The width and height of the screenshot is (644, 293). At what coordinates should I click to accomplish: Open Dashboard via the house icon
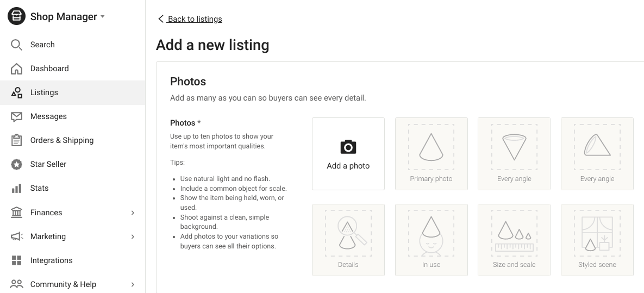point(16,68)
